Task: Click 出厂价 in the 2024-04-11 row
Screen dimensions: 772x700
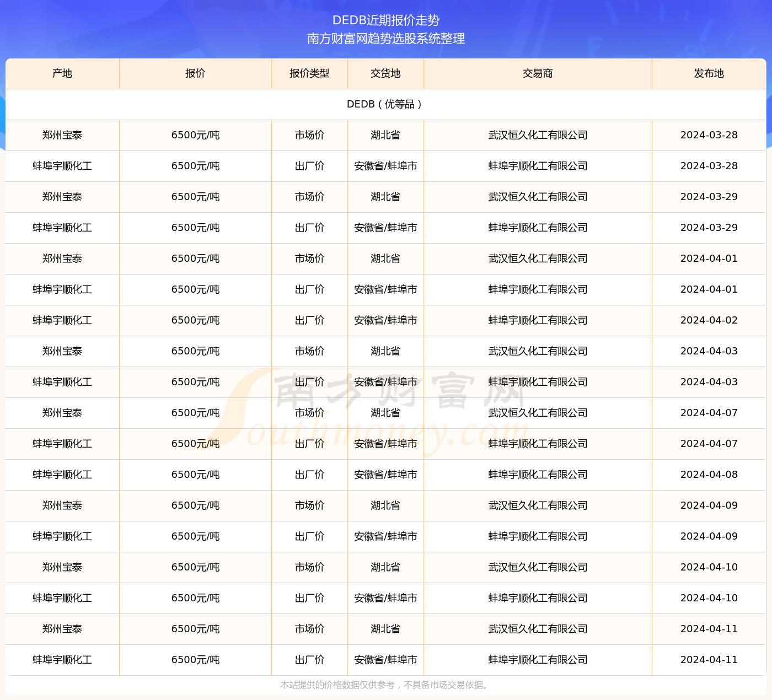Action: point(309,660)
